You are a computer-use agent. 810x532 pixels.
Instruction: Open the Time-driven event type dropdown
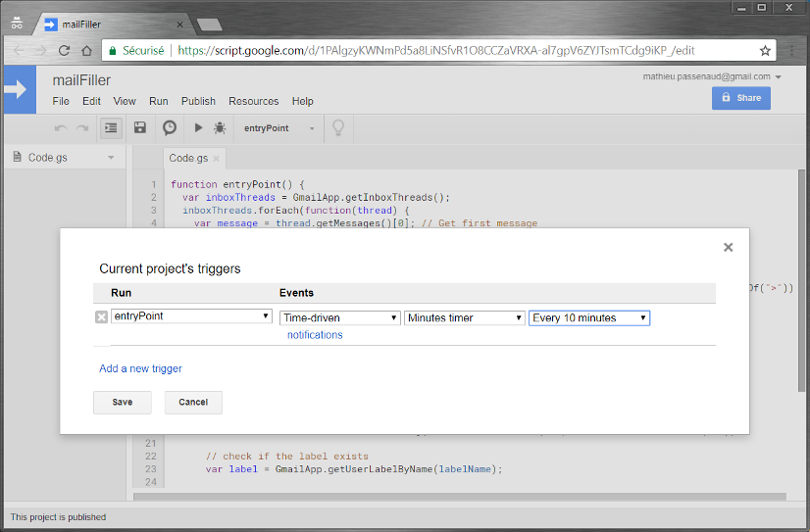340,317
